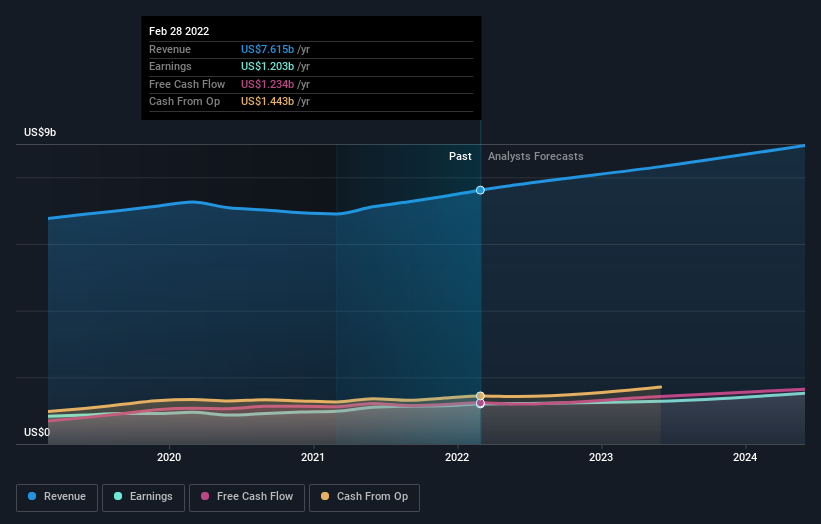Click the pink Free Cash Flow legend dot
Viewport: 821px width, 524px height.
(205, 496)
